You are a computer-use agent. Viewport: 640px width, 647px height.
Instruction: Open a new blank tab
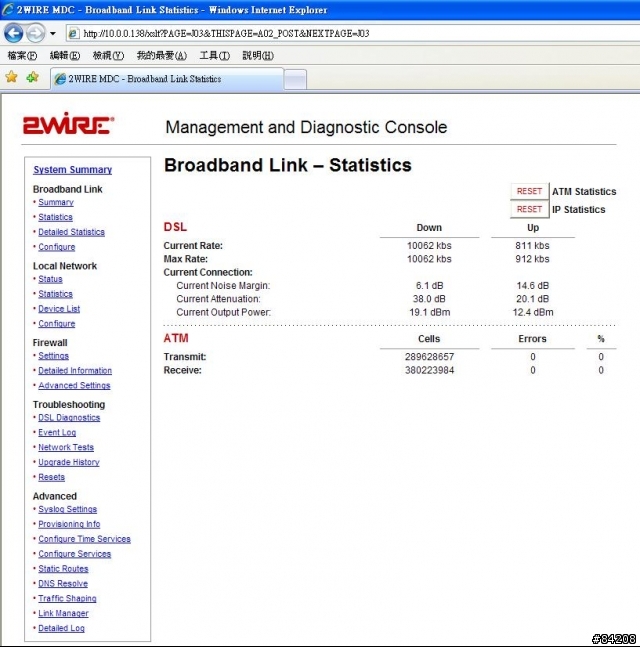point(295,80)
